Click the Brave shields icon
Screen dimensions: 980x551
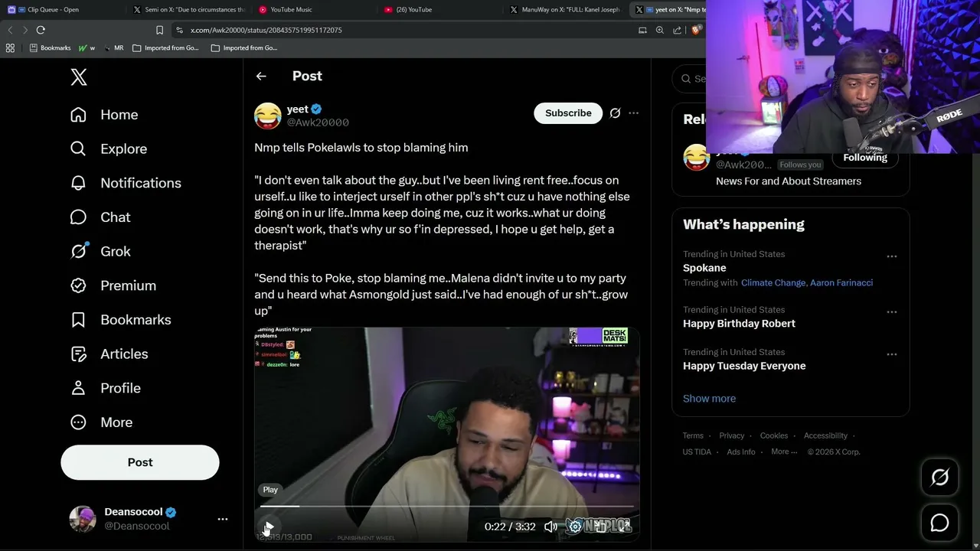(x=696, y=30)
